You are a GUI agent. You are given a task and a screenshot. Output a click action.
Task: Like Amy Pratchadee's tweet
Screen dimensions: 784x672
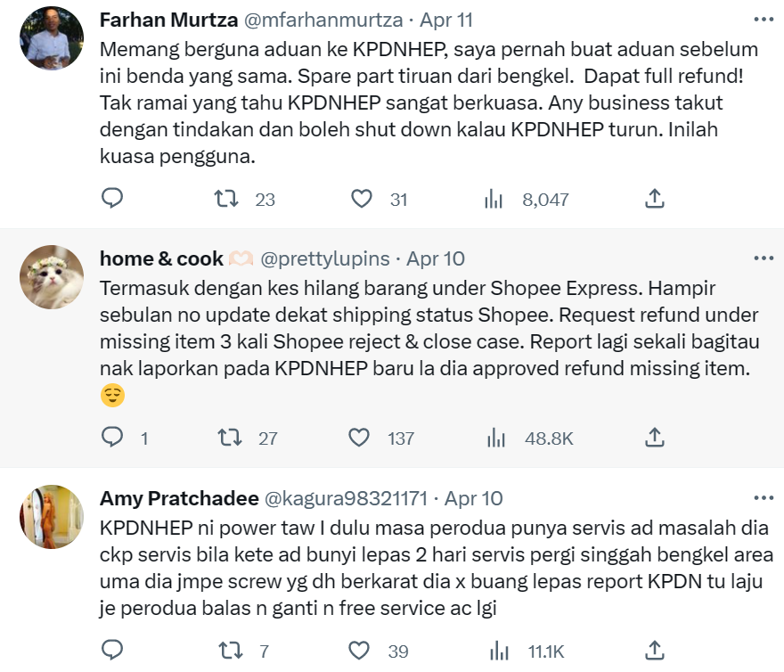(361, 652)
